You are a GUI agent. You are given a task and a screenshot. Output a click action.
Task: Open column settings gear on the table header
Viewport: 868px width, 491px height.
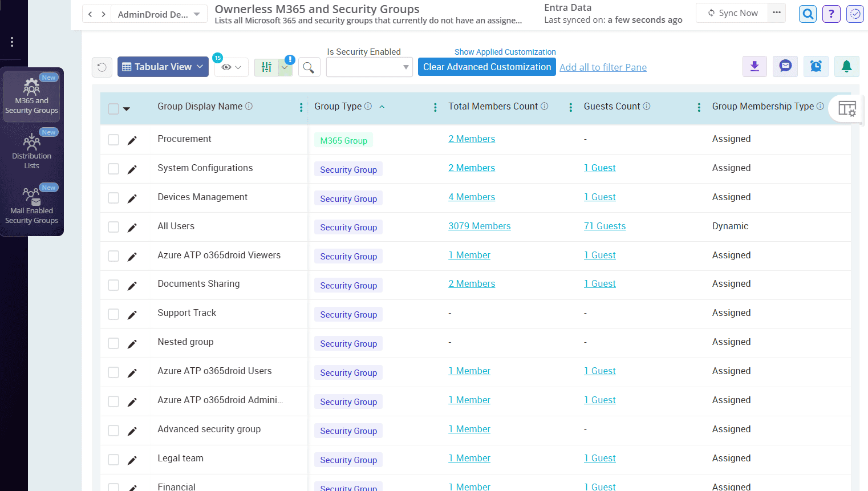click(847, 108)
